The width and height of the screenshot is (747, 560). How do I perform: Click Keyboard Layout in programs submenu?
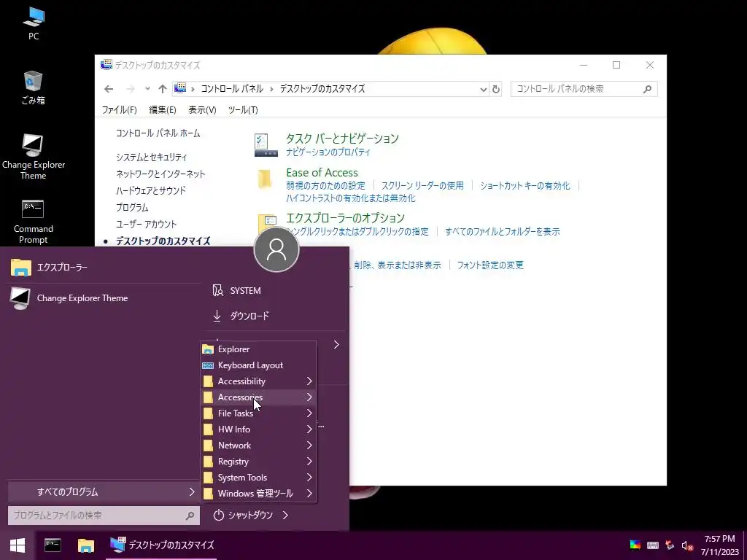[258, 365]
